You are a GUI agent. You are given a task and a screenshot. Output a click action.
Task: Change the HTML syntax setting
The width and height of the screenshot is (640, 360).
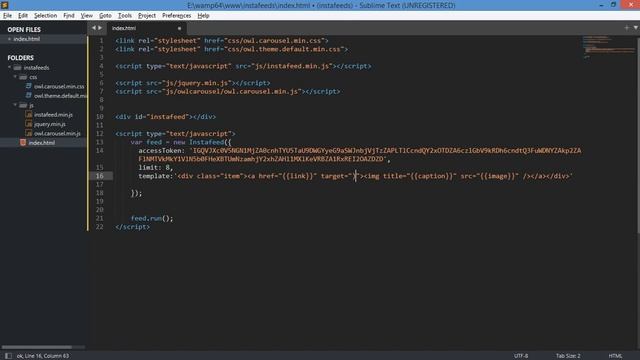tap(616, 356)
